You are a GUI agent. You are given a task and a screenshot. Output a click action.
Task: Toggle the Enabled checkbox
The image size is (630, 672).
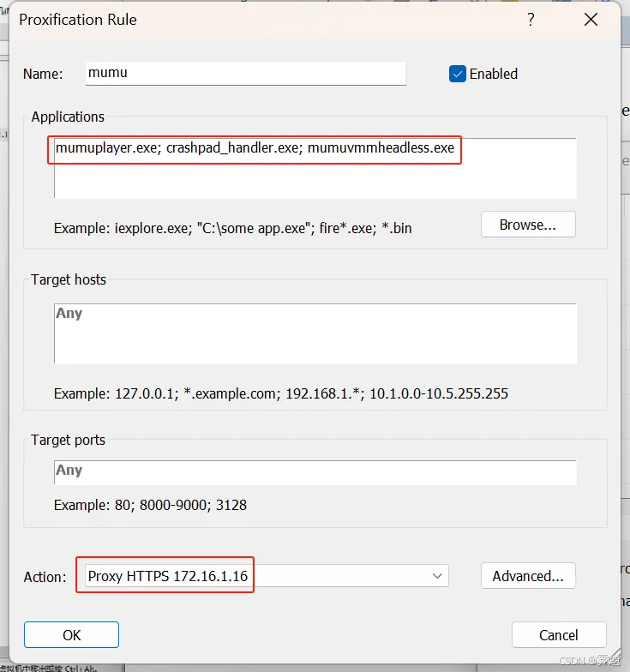tap(458, 74)
